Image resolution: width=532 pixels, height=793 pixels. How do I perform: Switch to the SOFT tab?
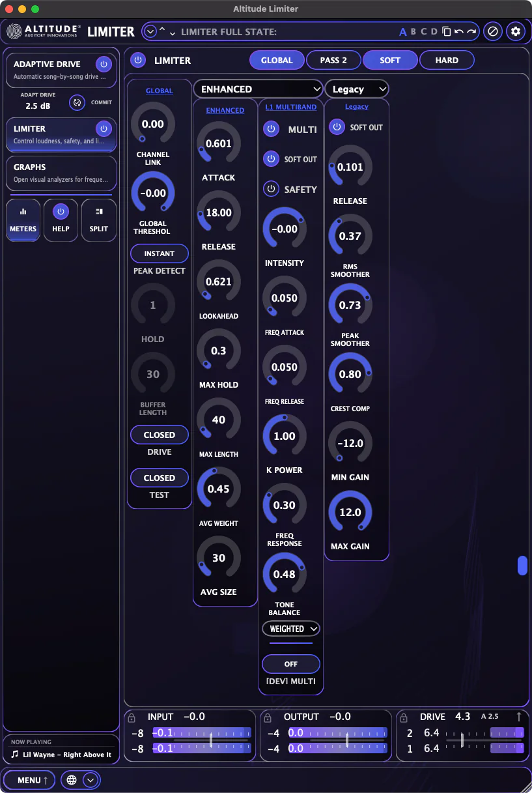pyautogui.click(x=390, y=60)
